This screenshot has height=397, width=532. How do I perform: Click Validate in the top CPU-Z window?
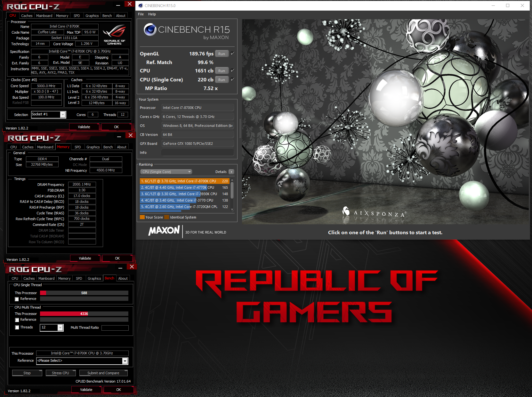pos(84,127)
